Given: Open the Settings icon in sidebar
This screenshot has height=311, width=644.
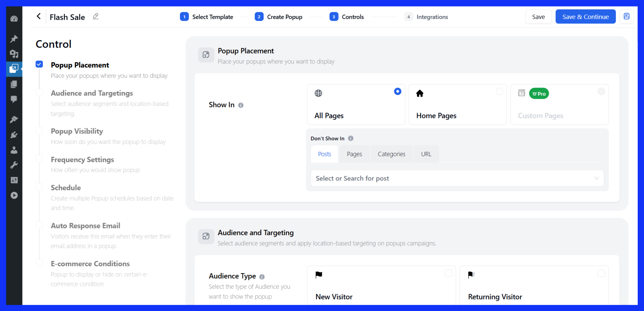Looking at the screenshot, I should coord(14,180).
